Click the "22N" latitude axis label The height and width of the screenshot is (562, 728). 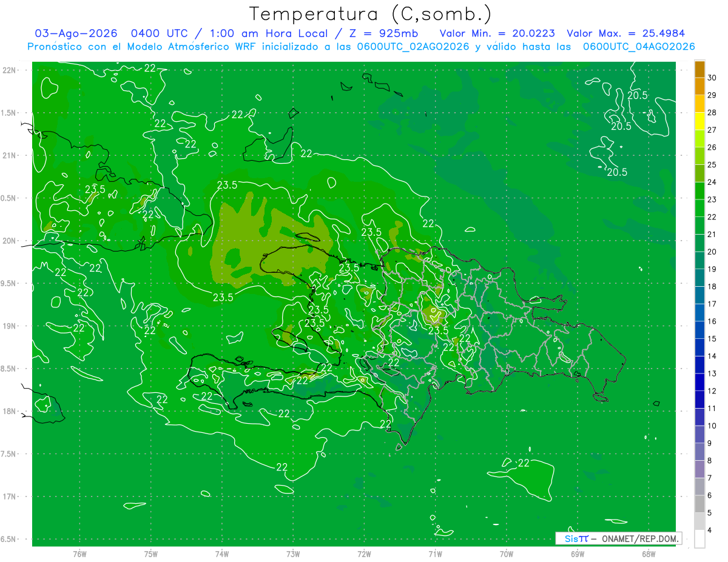[x=10, y=70]
